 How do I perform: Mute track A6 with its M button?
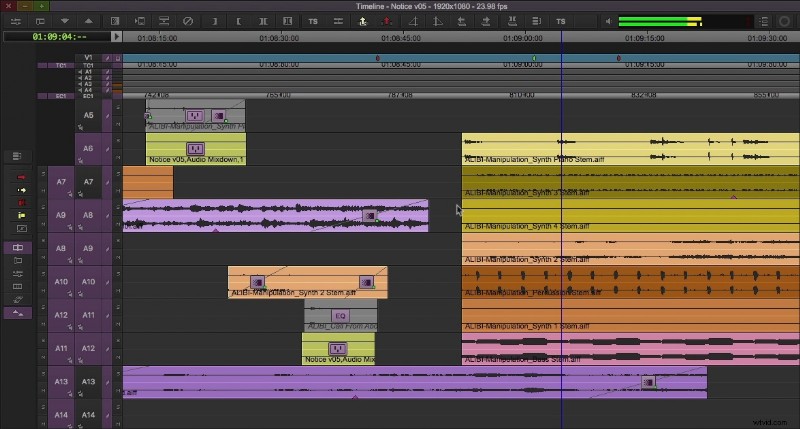click(x=118, y=157)
